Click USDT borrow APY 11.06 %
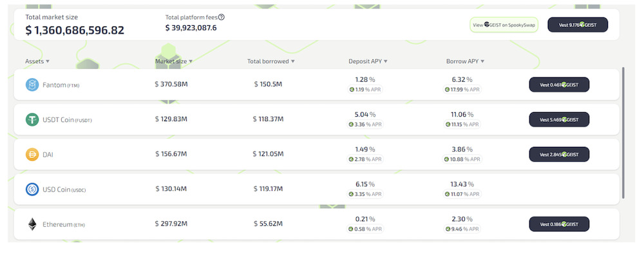 tap(462, 115)
